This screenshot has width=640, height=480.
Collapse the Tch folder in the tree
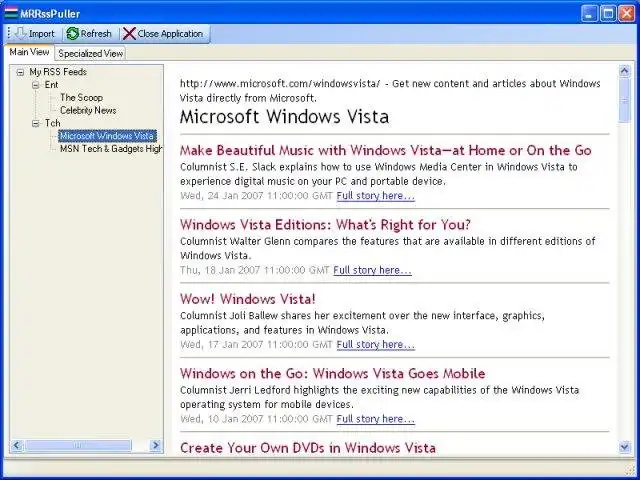(x=36, y=124)
